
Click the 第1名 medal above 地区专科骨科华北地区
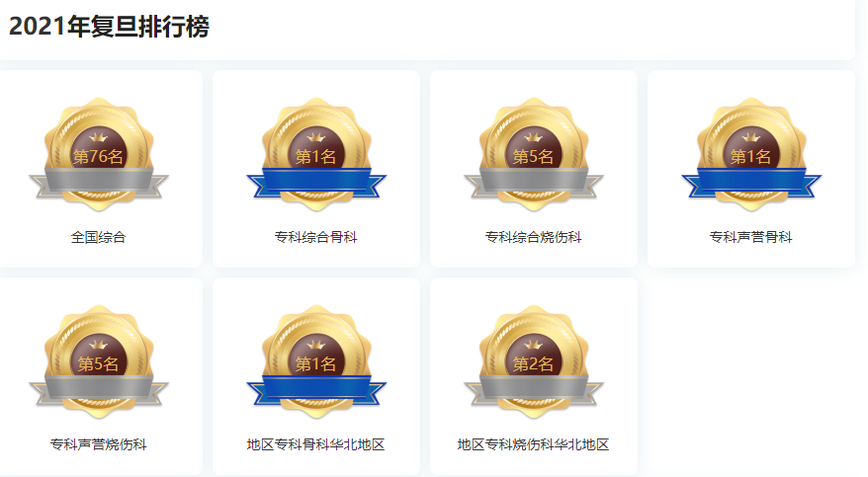tap(316, 362)
